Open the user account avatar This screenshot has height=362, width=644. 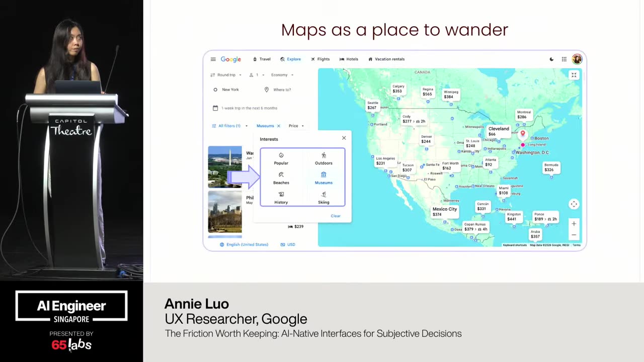(577, 59)
